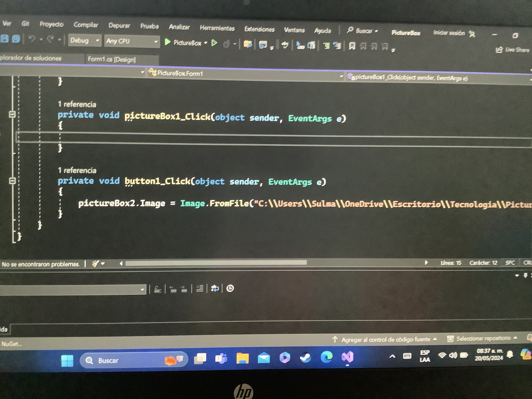Click the comment selected lines toolbar icon

(x=326, y=45)
